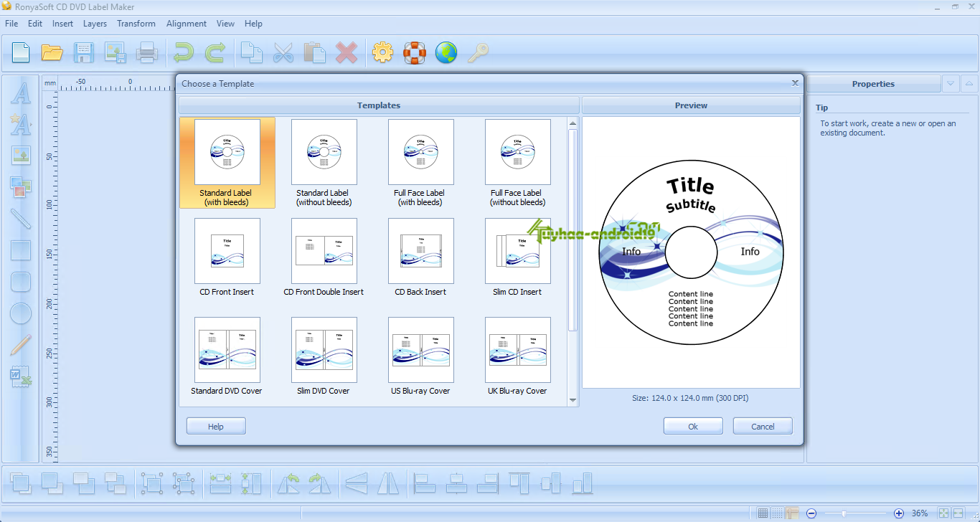Open the Layers menu
This screenshot has width=980, height=522.
click(95, 24)
